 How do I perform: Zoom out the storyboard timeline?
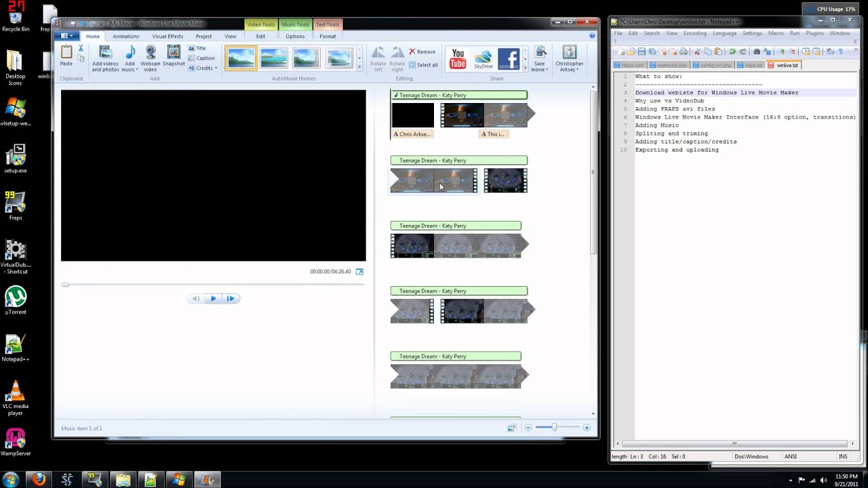point(528,428)
